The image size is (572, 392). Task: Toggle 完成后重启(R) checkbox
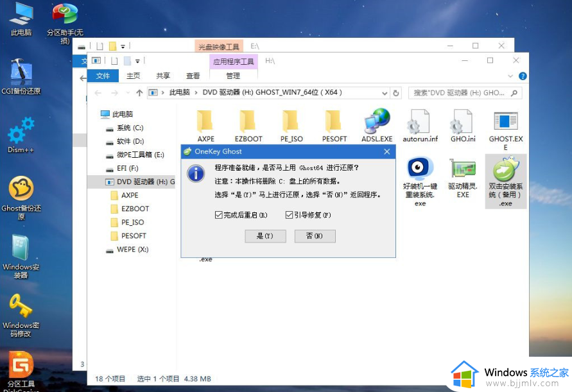(218, 215)
